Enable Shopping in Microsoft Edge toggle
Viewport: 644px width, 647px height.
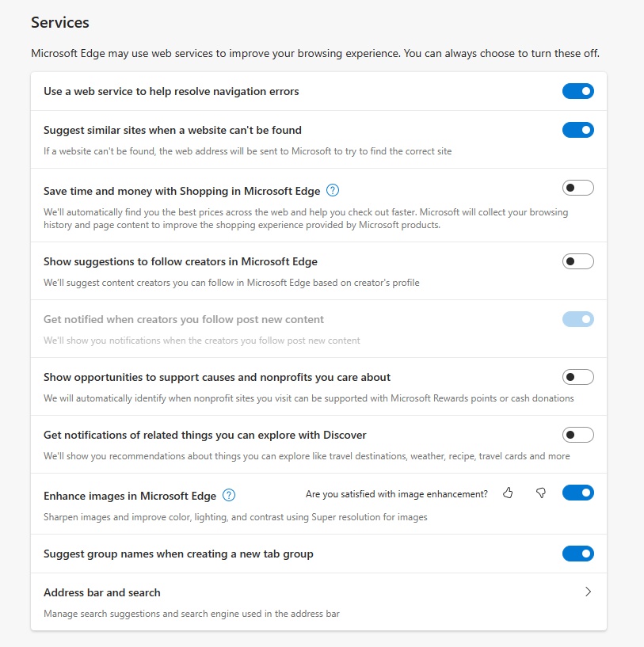tap(578, 188)
